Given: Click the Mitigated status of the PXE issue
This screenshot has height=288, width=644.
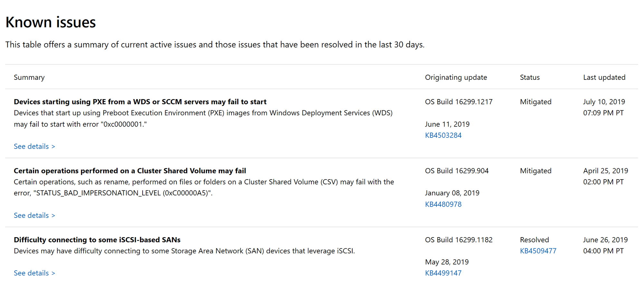Looking at the screenshot, I should tap(535, 102).
